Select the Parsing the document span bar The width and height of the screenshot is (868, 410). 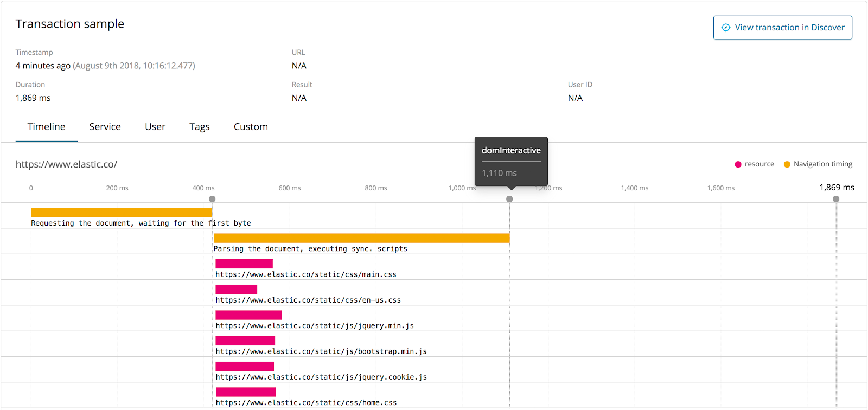(x=361, y=238)
